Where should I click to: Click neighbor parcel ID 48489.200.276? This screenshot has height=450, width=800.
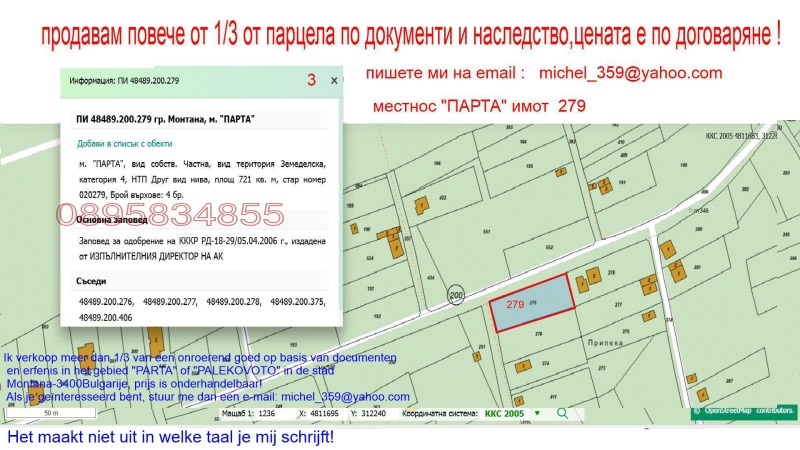pyautogui.click(x=106, y=302)
